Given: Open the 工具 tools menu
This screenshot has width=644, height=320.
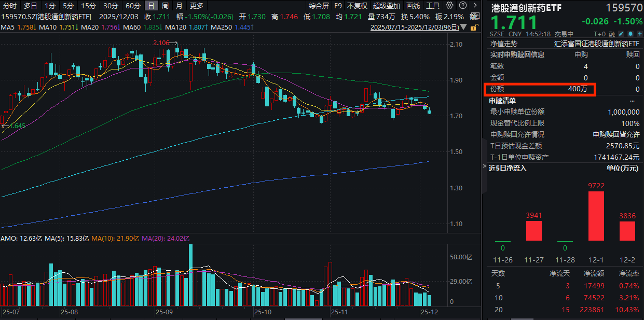Looking at the screenshot, I should point(432,6).
